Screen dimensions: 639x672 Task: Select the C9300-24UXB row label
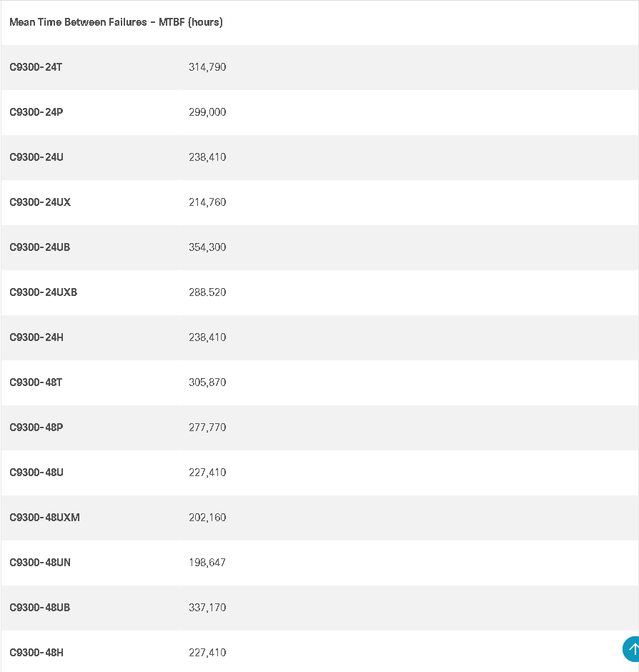click(44, 292)
